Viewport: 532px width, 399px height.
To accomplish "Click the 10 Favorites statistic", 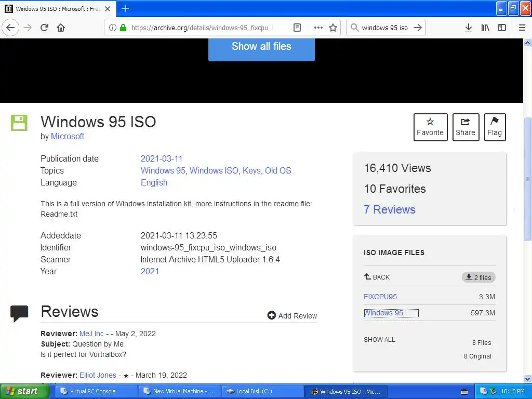I will [395, 189].
